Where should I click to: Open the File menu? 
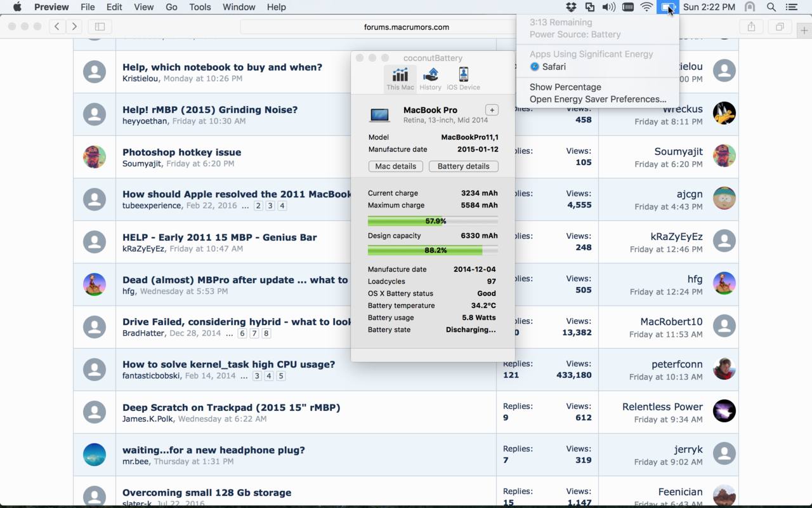88,7
